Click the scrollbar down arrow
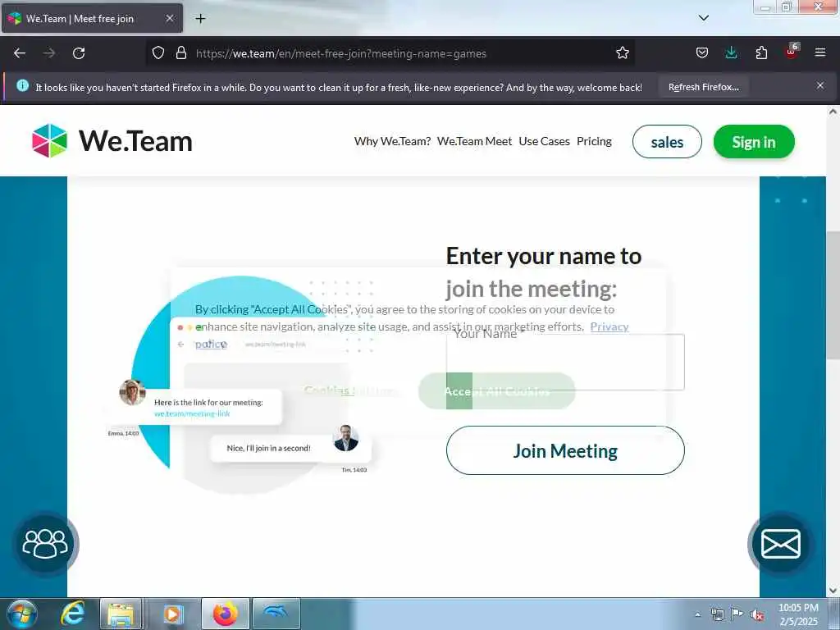This screenshot has width=840, height=630. [833, 591]
